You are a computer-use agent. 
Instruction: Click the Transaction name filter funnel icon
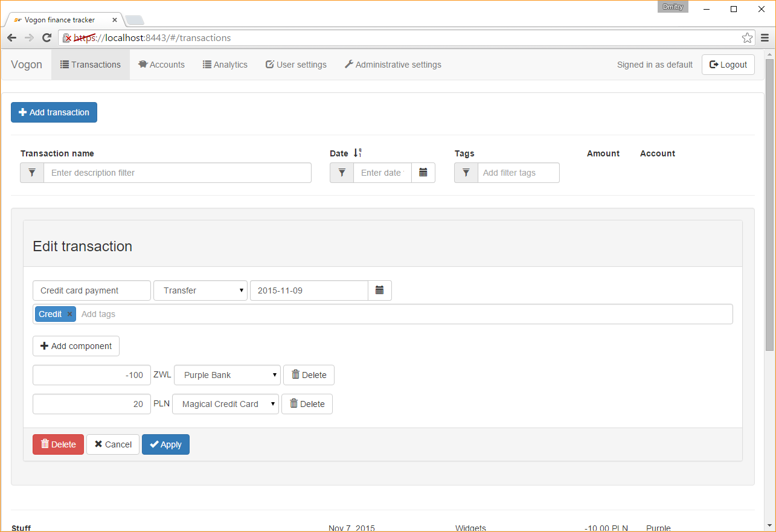(32, 173)
